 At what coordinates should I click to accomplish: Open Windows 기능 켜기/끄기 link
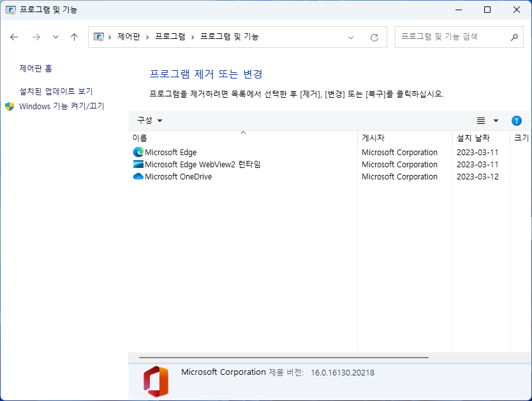[x=61, y=106]
